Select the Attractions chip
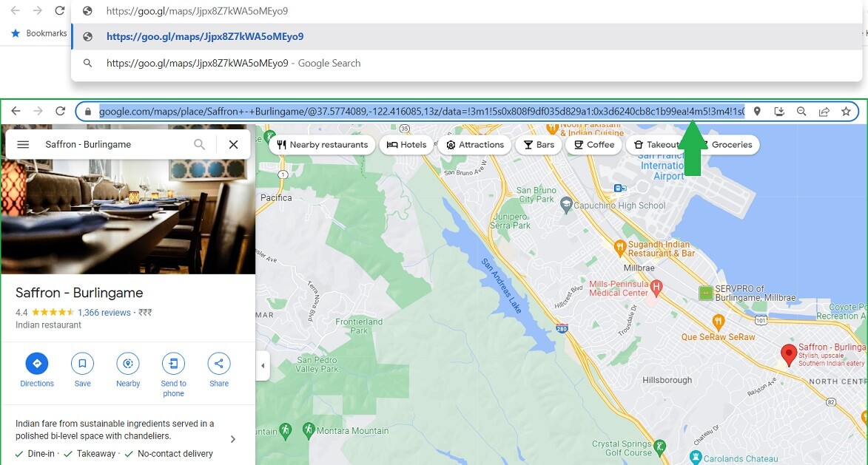This screenshot has height=465, width=868. [474, 145]
